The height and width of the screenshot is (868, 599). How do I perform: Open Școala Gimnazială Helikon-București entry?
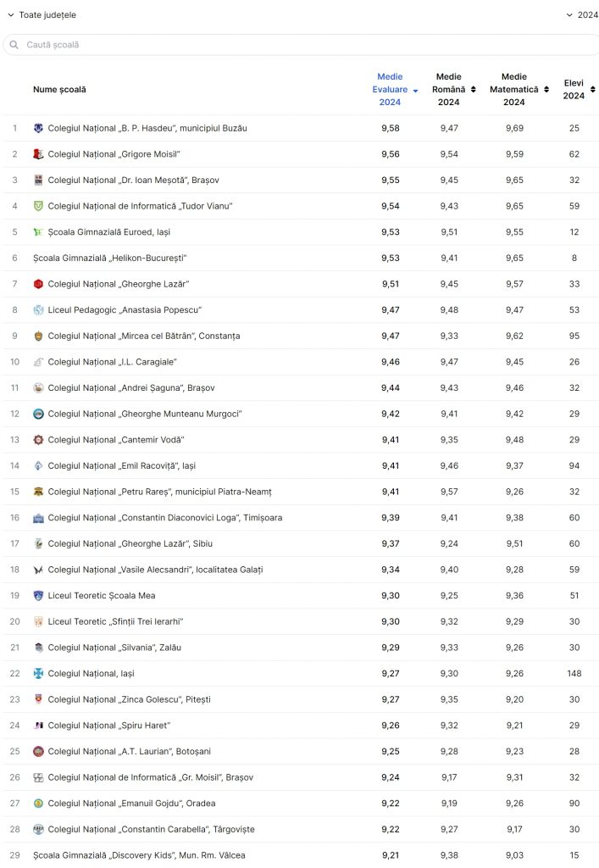[110, 259]
